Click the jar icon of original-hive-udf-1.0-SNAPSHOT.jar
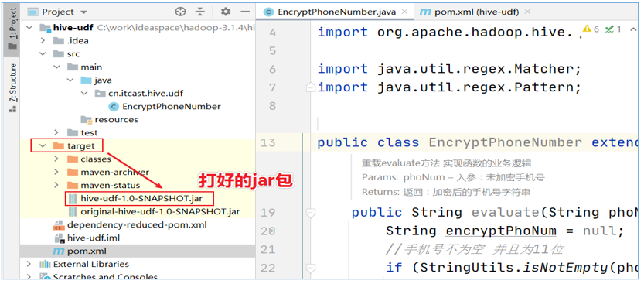644x284 pixels. click(x=73, y=212)
